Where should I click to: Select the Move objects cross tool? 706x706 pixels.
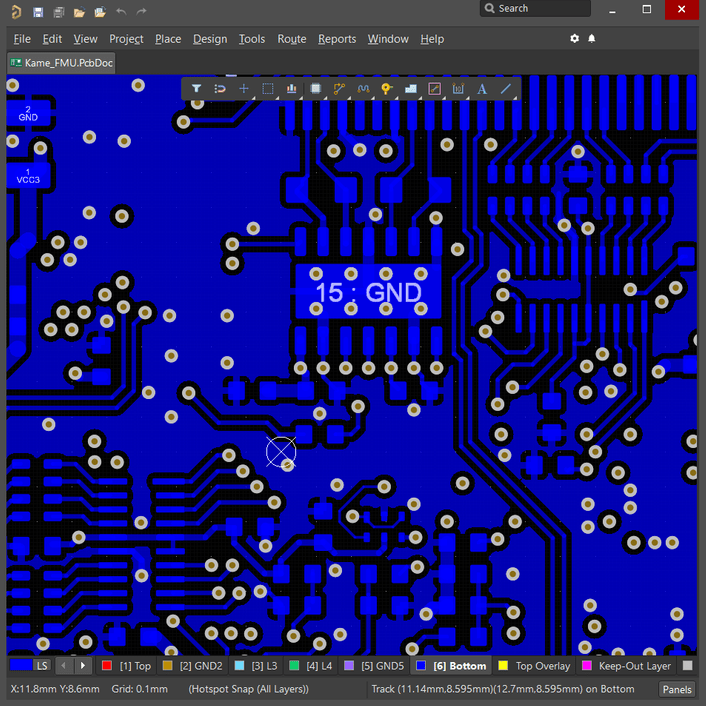pyautogui.click(x=244, y=89)
